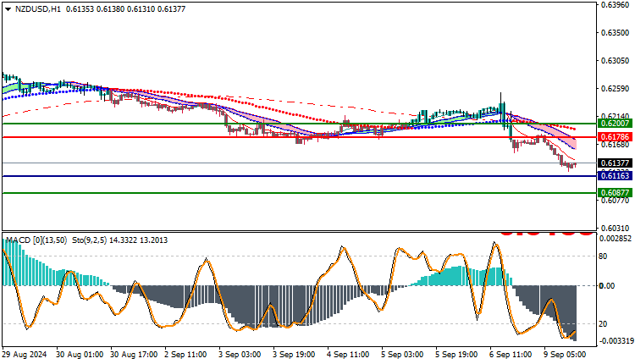635x364 pixels.
Task: Select the green 0.60877 price level label
Action: pos(616,193)
